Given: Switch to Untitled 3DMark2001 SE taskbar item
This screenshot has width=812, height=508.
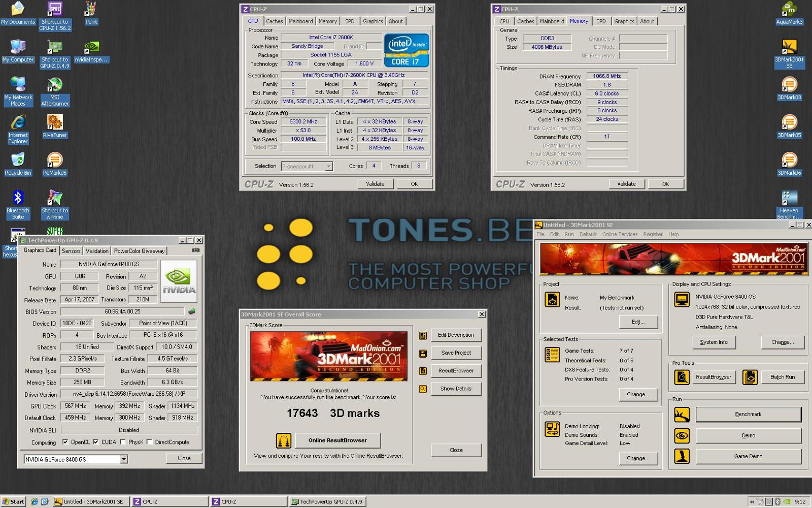Looking at the screenshot, I should (x=91, y=502).
